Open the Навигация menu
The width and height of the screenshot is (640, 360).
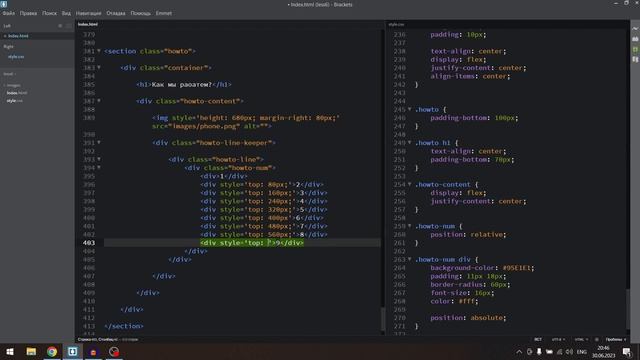pos(88,13)
